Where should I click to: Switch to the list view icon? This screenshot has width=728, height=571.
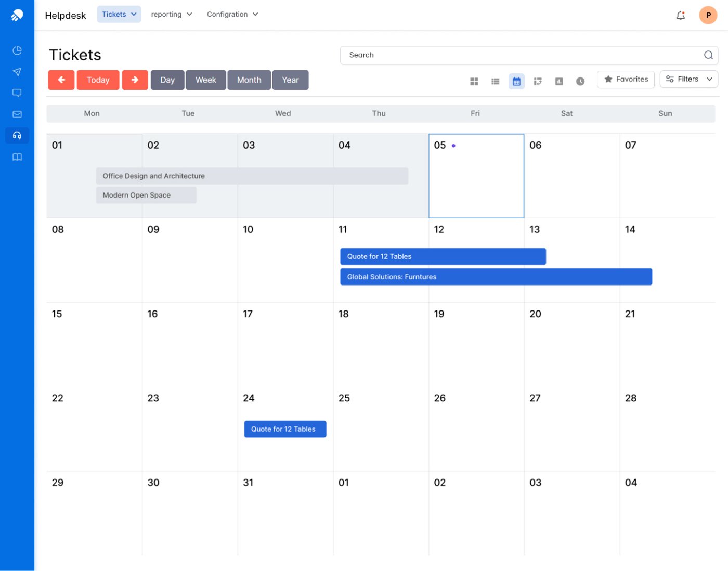click(495, 82)
